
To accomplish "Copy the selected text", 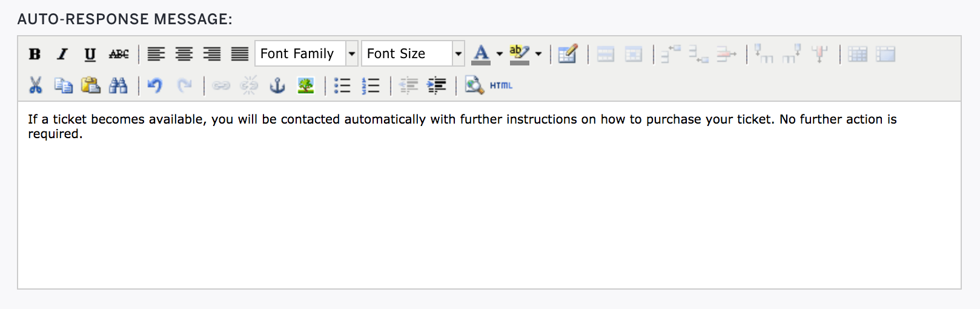I will click(63, 85).
